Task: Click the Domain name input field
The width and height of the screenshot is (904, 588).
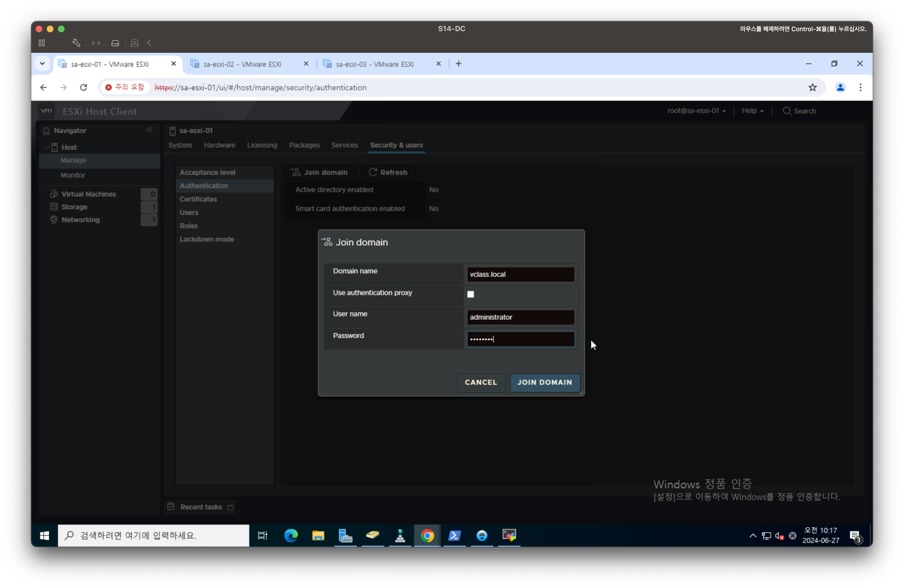Action: [520, 274]
